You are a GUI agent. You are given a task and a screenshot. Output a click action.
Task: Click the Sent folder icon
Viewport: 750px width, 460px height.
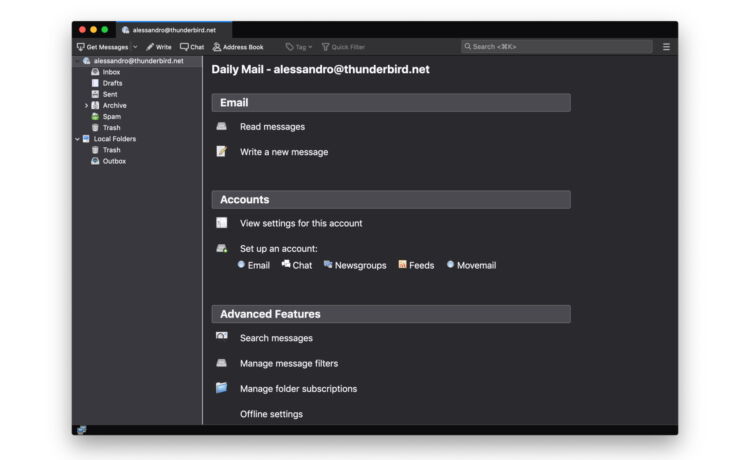95,94
